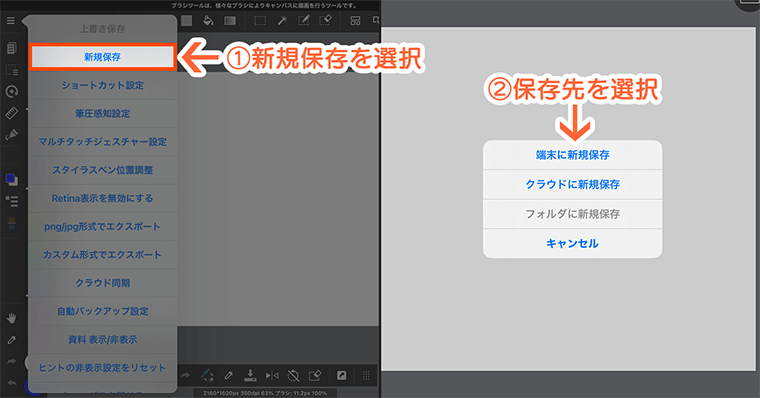760x398 pixels.
Task: Open the hamburger main menu icon
Action: click(11, 21)
